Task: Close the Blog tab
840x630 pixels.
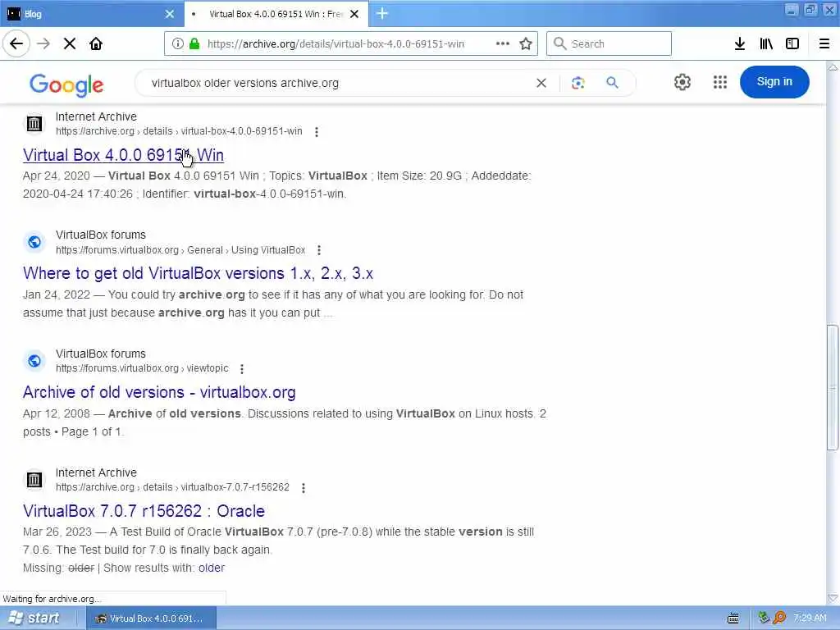Action: [x=169, y=14]
